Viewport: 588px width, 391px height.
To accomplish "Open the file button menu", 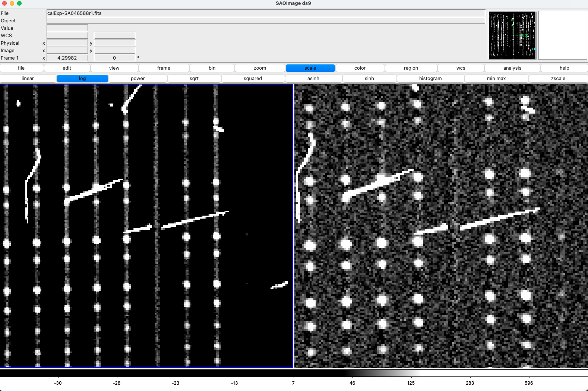I will 21,68.
